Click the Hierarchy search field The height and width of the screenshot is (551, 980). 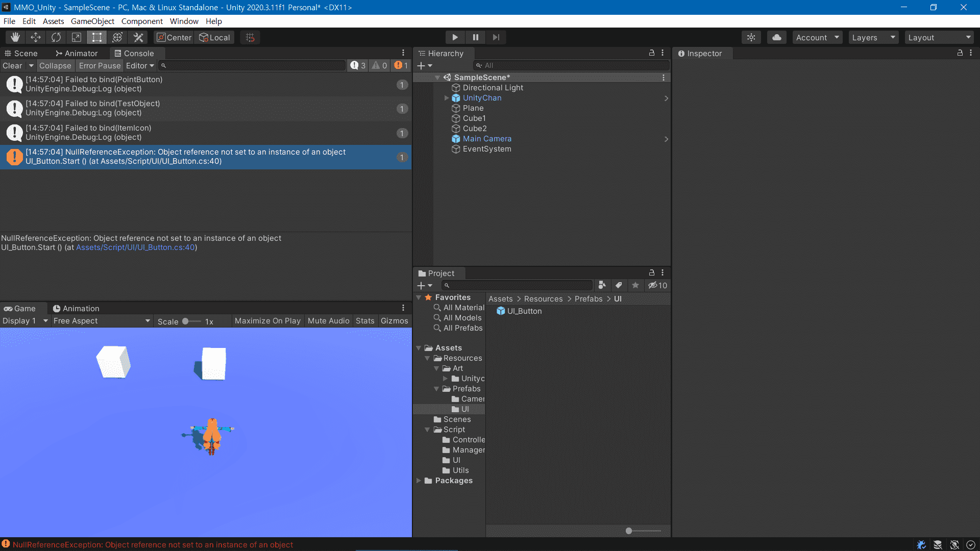tap(571, 65)
